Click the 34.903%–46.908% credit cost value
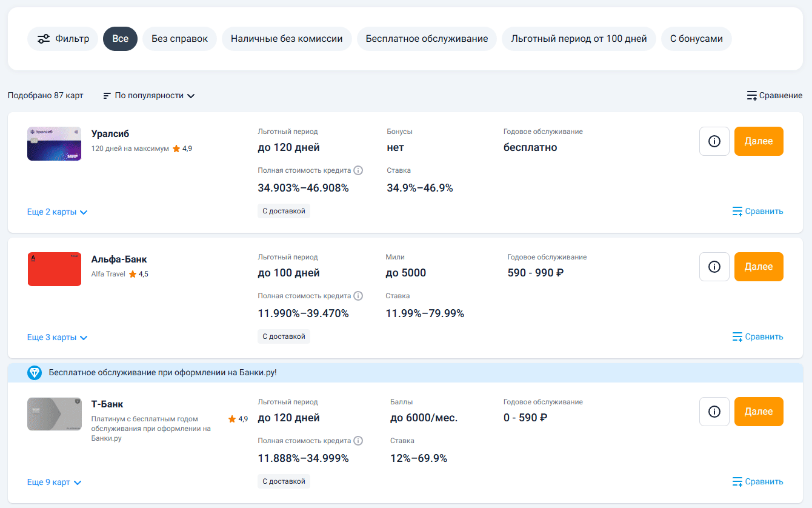This screenshot has height=508, width=812. [303, 188]
